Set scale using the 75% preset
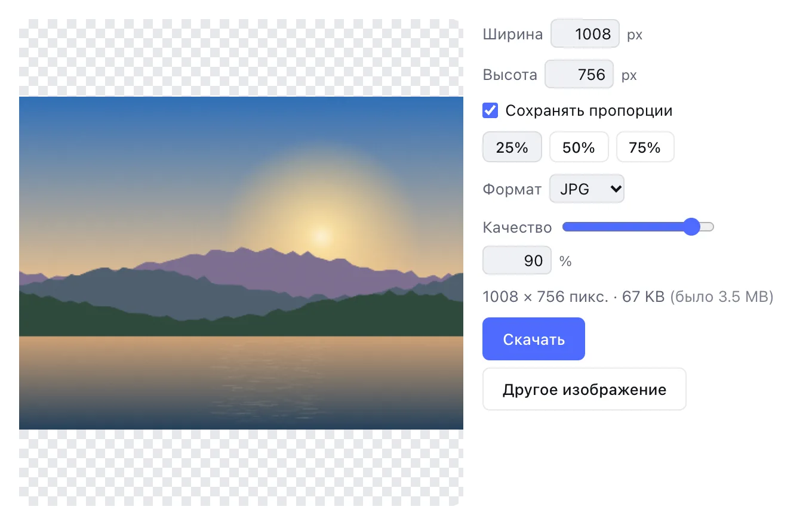 (645, 147)
